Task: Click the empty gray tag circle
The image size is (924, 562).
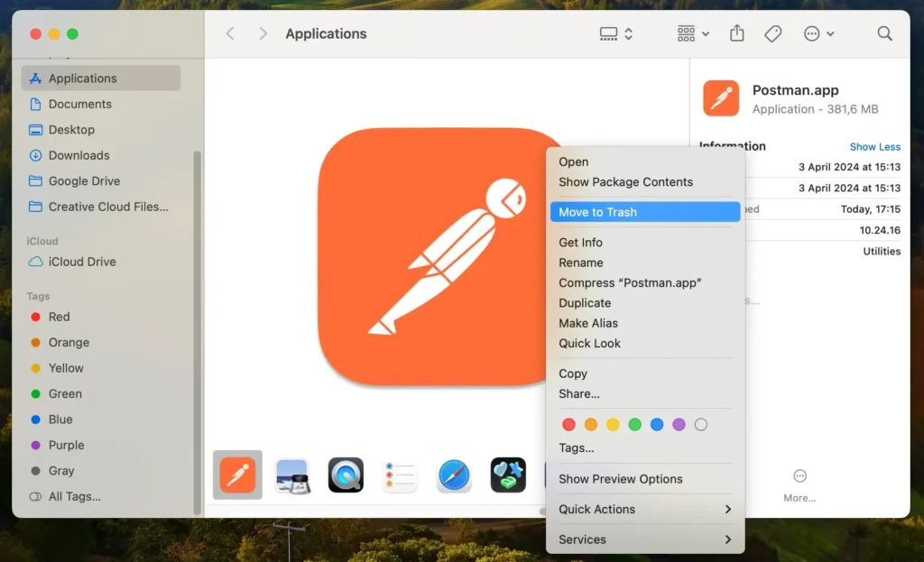Action: [700, 424]
